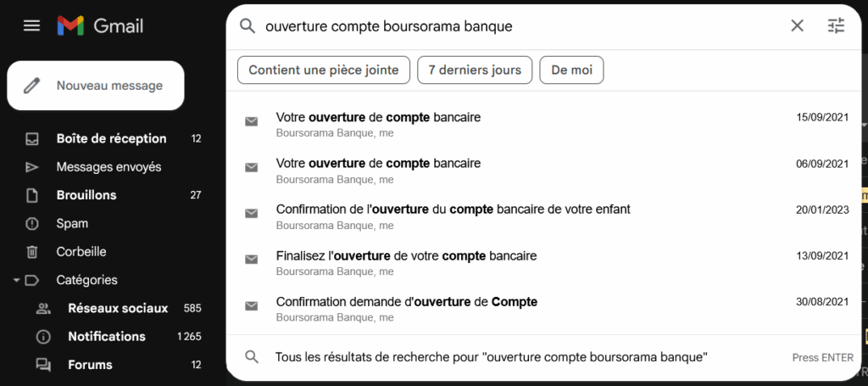Click the Corbeille trash icon
The width and height of the screenshot is (868, 386).
[x=32, y=252]
